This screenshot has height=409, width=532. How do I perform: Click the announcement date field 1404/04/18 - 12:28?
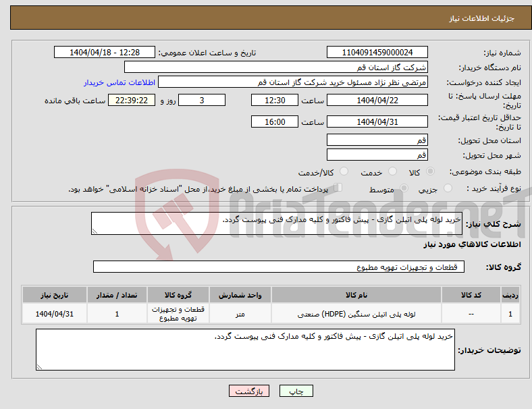[x=105, y=52]
